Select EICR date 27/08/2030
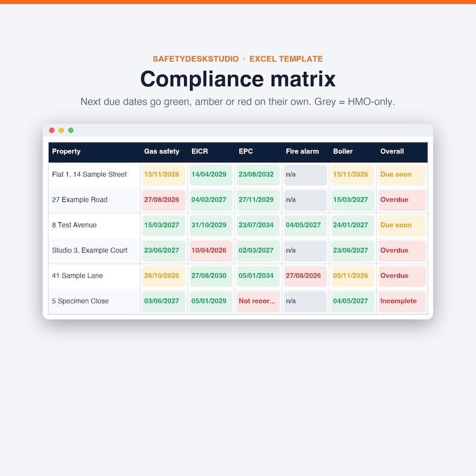476x476 pixels. (211, 276)
